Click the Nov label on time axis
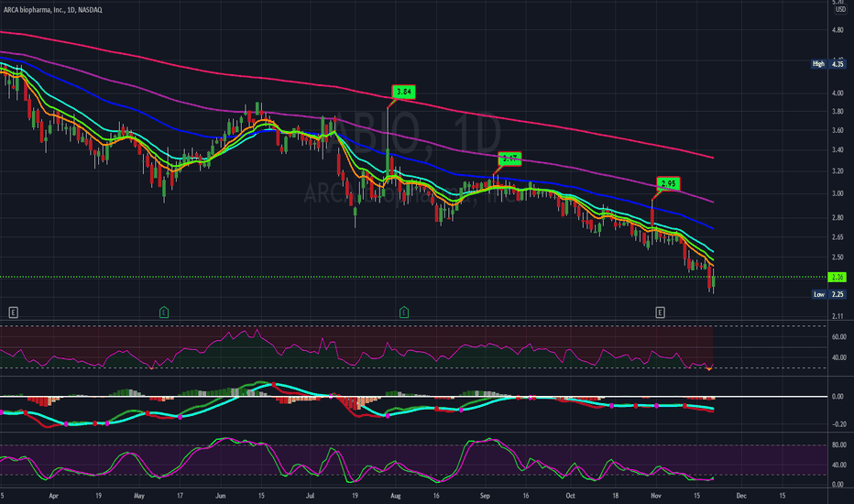Image resolution: width=854 pixels, height=504 pixels. (x=656, y=496)
